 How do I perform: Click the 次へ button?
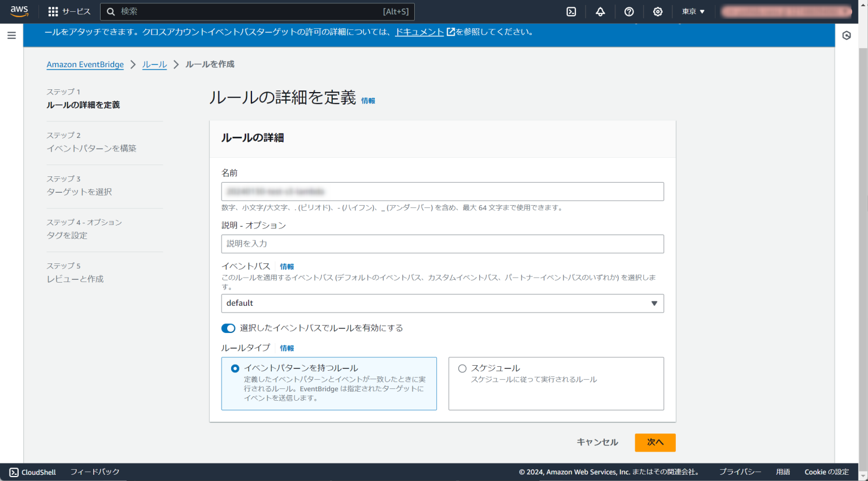pos(655,443)
